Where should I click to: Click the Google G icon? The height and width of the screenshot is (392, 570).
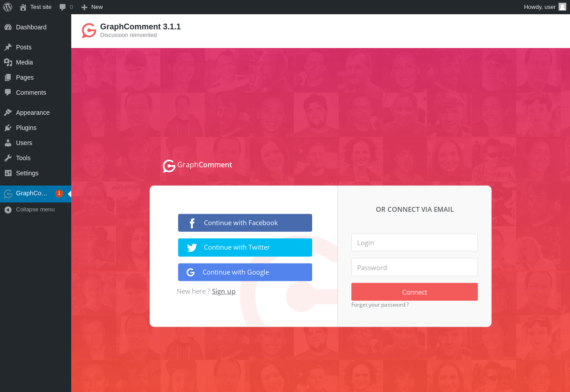pos(191,272)
